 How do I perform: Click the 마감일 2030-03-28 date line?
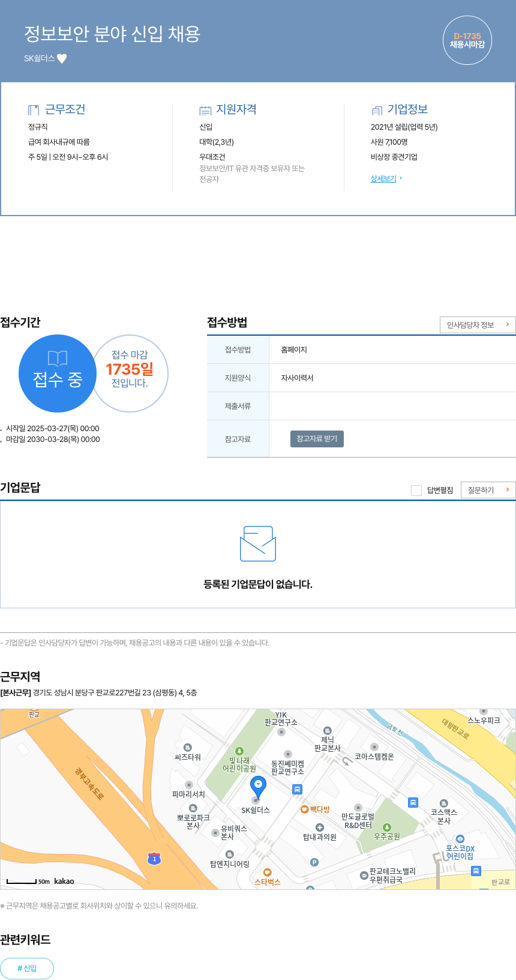[53, 440]
